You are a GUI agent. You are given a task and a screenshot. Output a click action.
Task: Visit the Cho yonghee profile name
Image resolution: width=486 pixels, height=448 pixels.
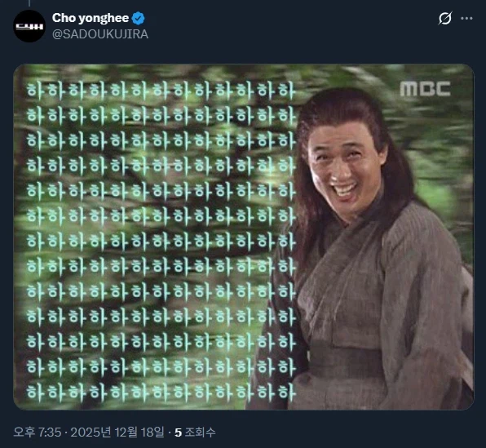91,18
